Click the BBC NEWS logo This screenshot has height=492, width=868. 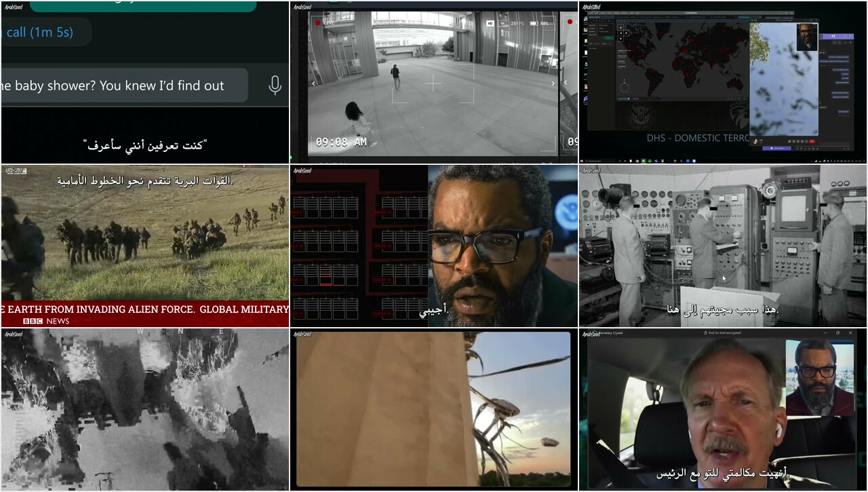(45, 321)
